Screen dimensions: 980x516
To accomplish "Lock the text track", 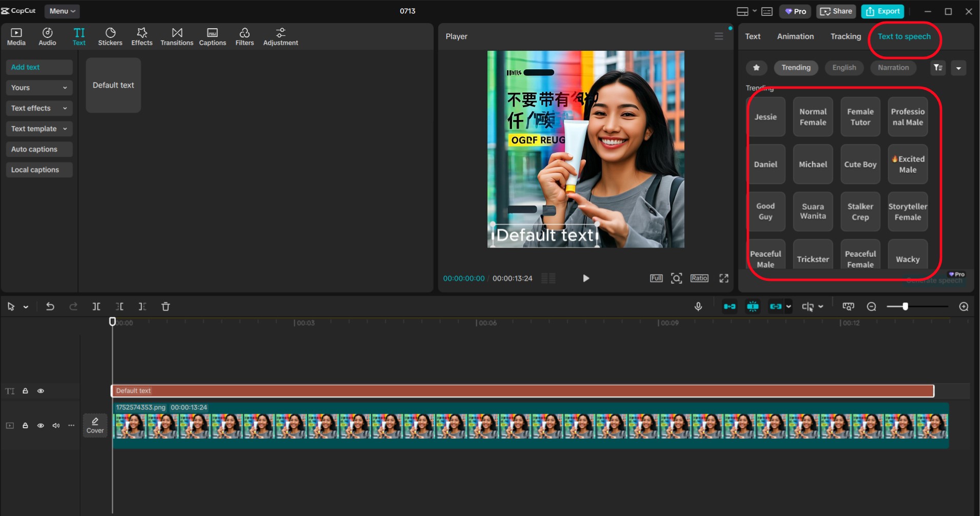I will pyautogui.click(x=25, y=391).
